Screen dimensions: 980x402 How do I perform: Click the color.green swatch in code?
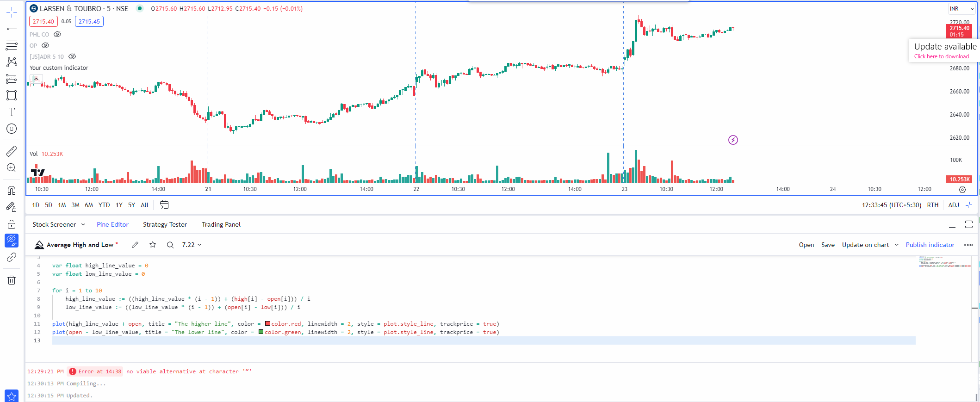coord(261,332)
